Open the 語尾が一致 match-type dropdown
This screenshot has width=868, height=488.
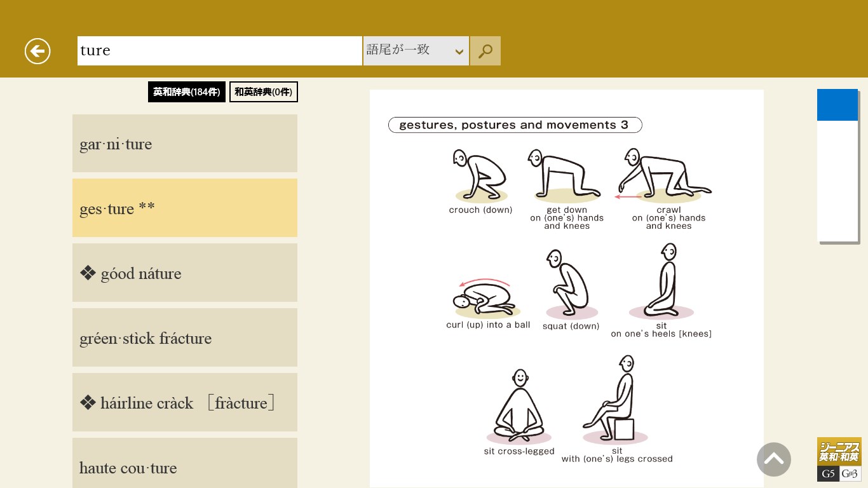pyautogui.click(x=416, y=51)
